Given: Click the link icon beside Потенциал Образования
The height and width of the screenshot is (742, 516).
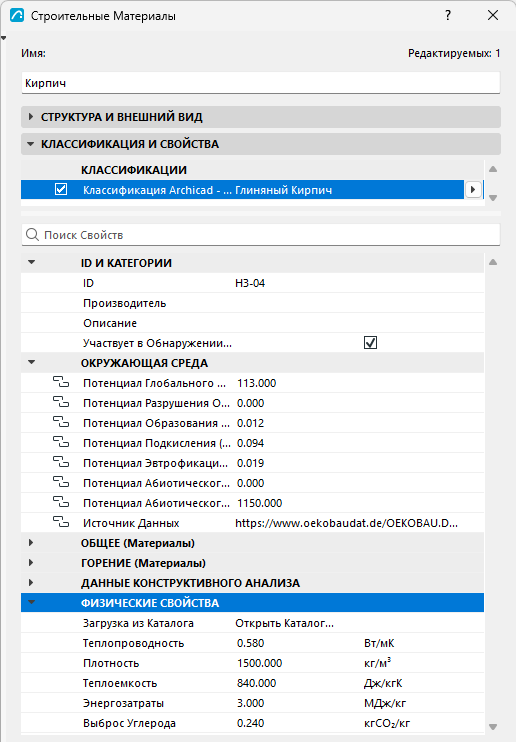Looking at the screenshot, I should click(61, 422).
